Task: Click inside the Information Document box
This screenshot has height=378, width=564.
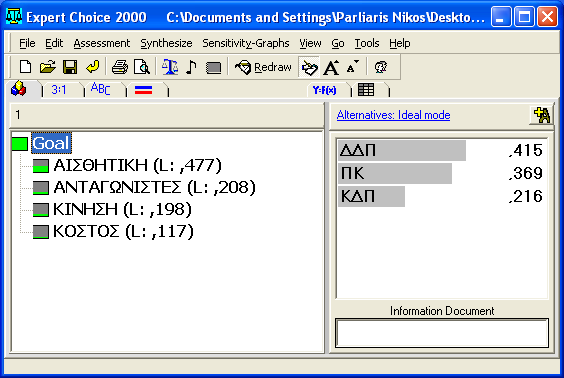Action: point(442,333)
